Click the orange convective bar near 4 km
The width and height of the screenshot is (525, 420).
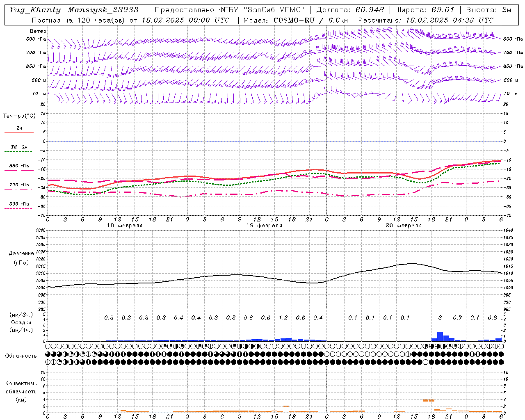[x=429, y=400]
